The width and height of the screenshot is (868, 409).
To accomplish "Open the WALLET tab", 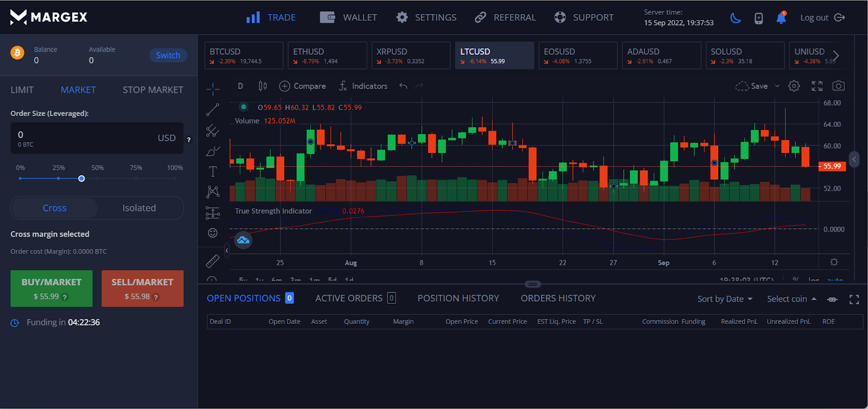I will click(348, 17).
